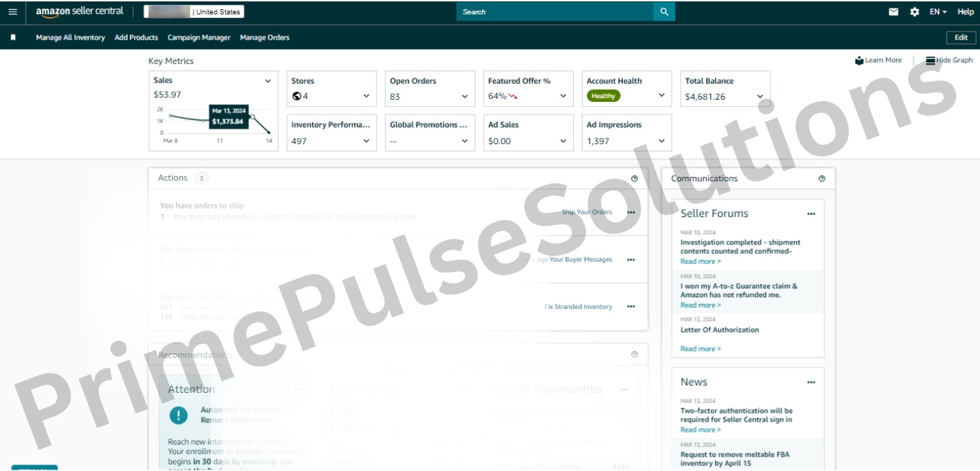Click the Featured Offer downward trend icon
The image size is (980, 471).
[x=513, y=96]
